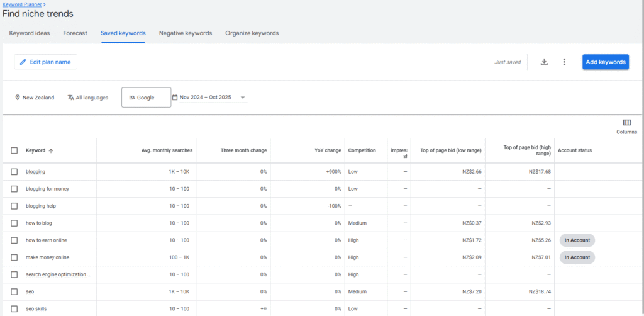Follow the Keyword Planner breadcrumb link
644x316 pixels.
tap(22, 4)
